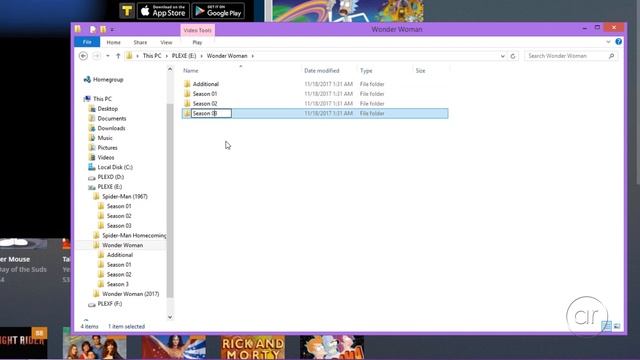640x360 pixels.
Task: Click This PC in the address breadcrumb
Action: tap(152, 56)
